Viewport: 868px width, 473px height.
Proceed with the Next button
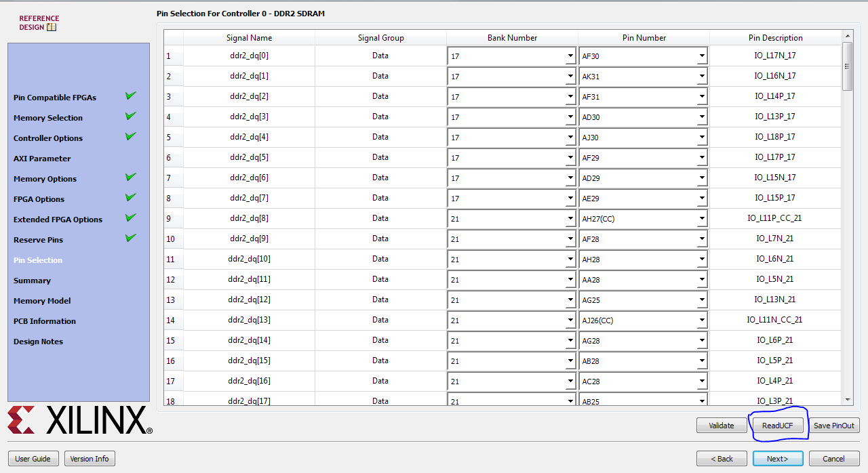[x=778, y=459]
